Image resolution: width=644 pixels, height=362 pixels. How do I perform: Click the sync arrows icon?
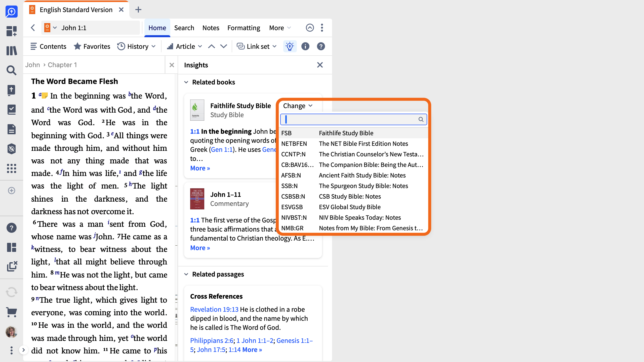12,292
